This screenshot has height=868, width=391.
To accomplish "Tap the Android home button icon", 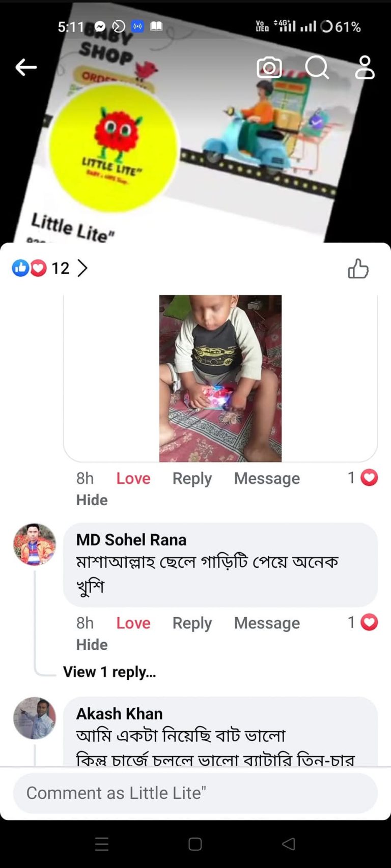I will (195, 844).
